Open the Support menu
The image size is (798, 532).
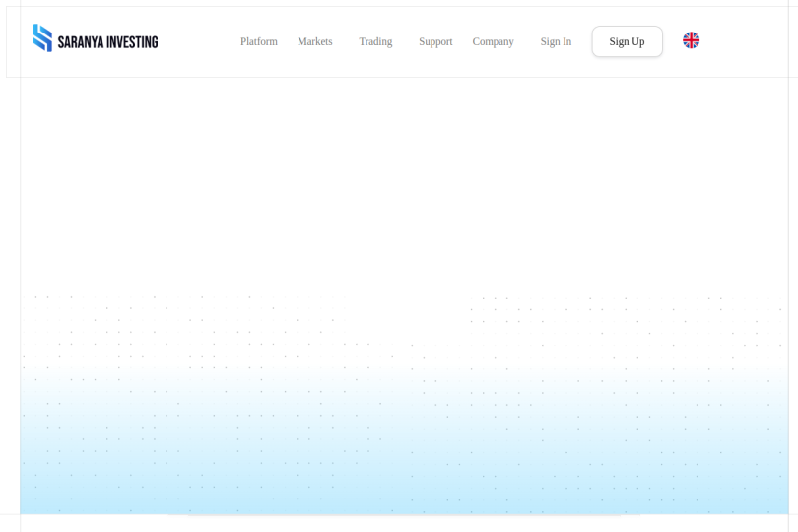click(435, 41)
